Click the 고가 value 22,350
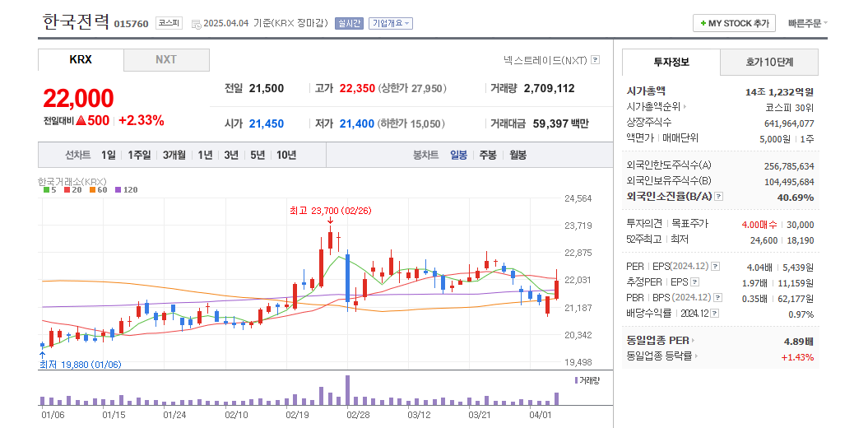Screen dimensions: 868x428 coord(357,88)
